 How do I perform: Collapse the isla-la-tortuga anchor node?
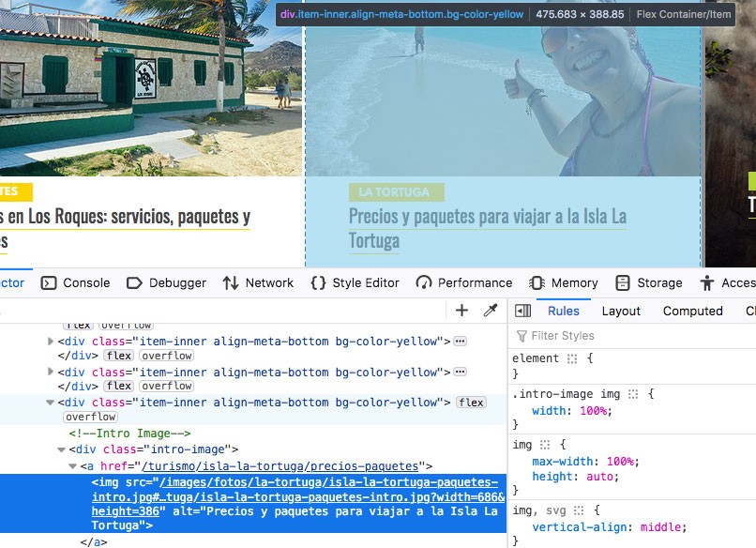(x=72, y=466)
